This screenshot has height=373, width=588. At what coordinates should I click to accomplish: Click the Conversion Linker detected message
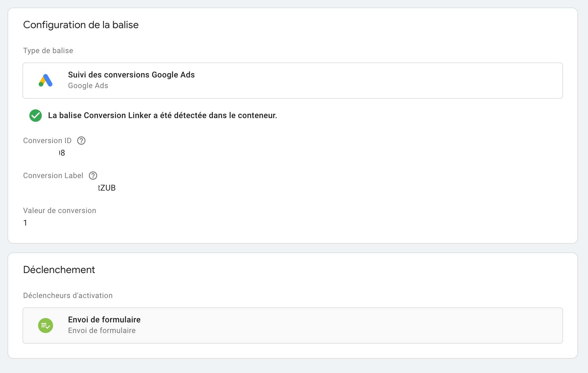163,115
